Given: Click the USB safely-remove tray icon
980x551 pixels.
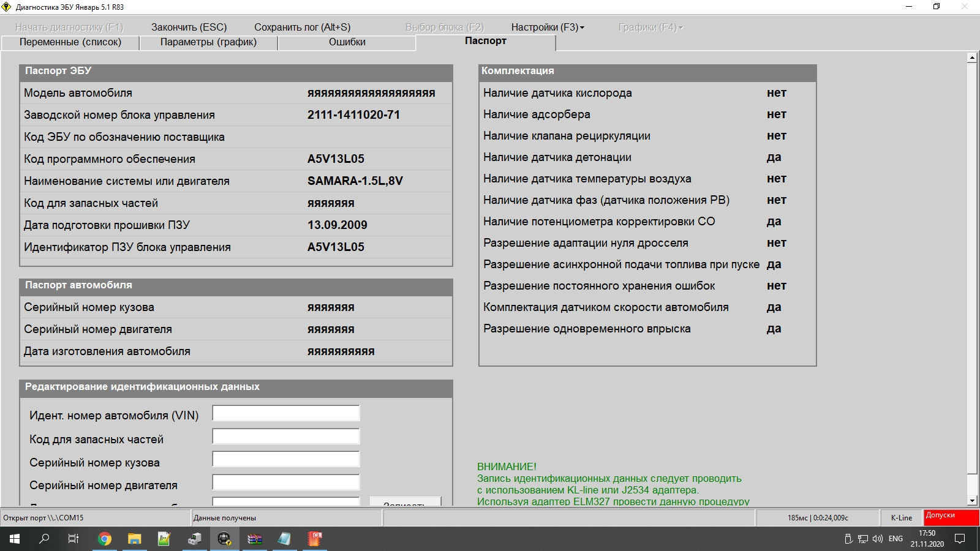Looking at the screenshot, I should click(x=848, y=539).
